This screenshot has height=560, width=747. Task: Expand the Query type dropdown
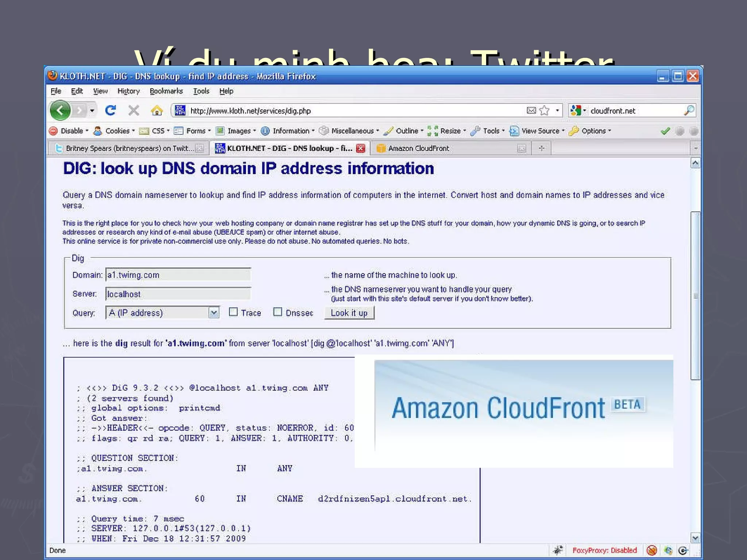[214, 313]
